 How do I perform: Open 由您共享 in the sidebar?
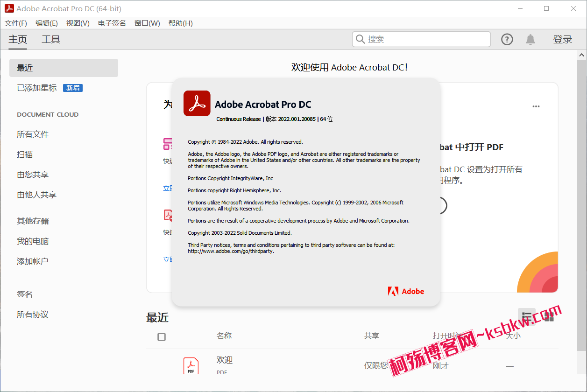pyautogui.click(x=33, y=175)
